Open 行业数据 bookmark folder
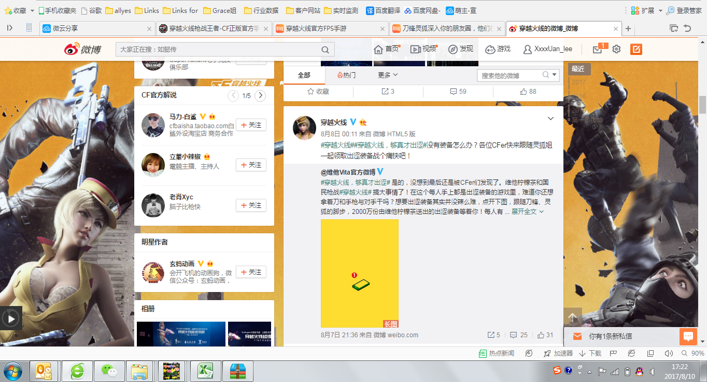 261,10
